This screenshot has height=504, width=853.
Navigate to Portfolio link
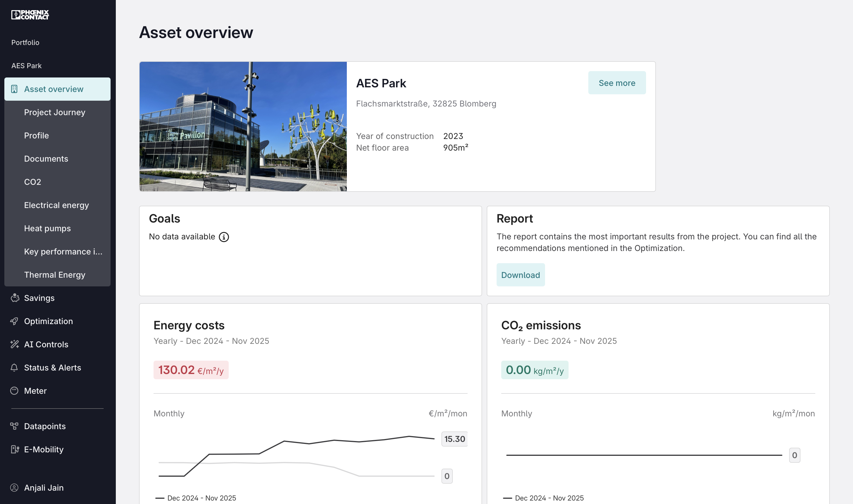pyautogui.click(x=25, y=42)
